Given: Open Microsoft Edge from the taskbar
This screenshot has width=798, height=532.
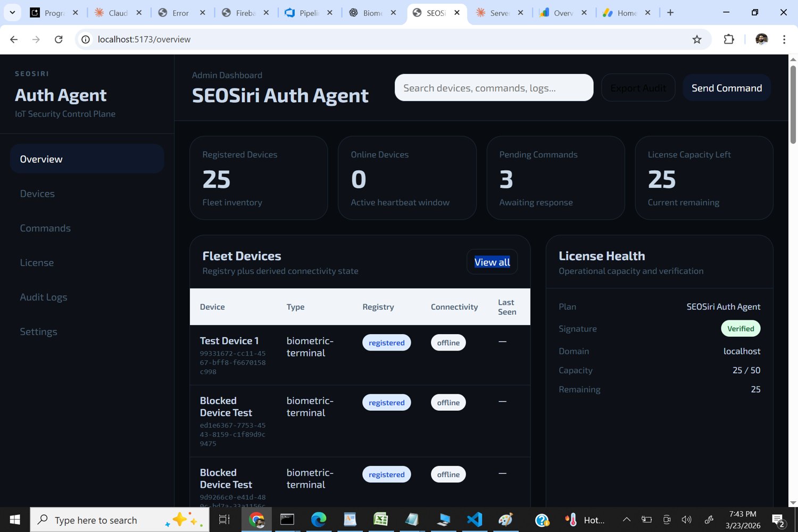Looking at the screenshot, I should 318,520.
